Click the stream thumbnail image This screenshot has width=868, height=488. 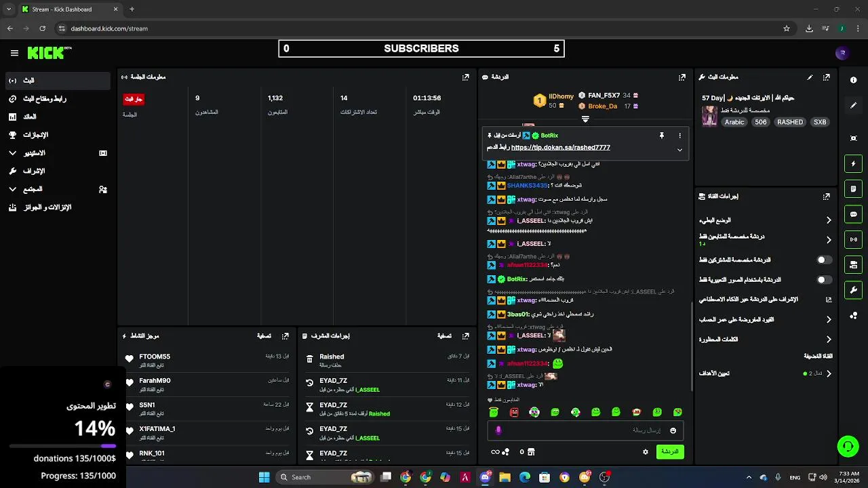[x=709, y=116]
